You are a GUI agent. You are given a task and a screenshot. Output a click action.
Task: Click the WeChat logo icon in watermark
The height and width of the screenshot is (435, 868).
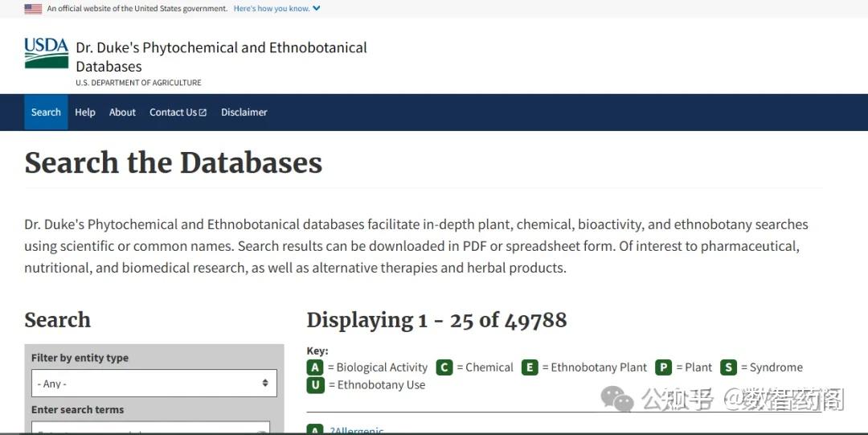coord(617,399)
